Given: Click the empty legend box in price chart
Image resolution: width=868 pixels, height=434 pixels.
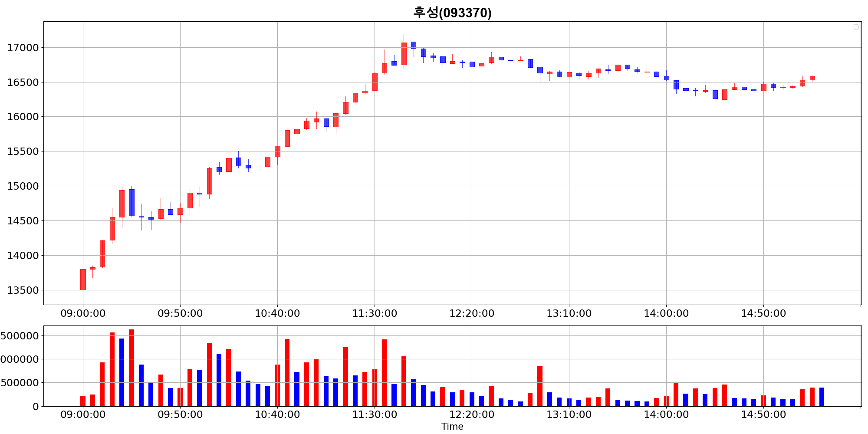Looking at the screenshot, I should coord(856,27).
